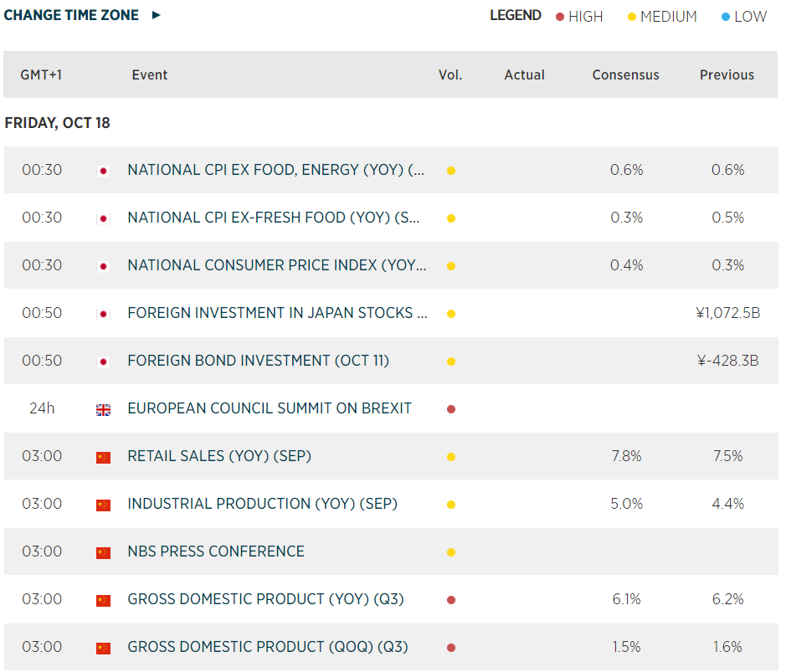Click UK flag next to Brexit summit

coord(103,409)
